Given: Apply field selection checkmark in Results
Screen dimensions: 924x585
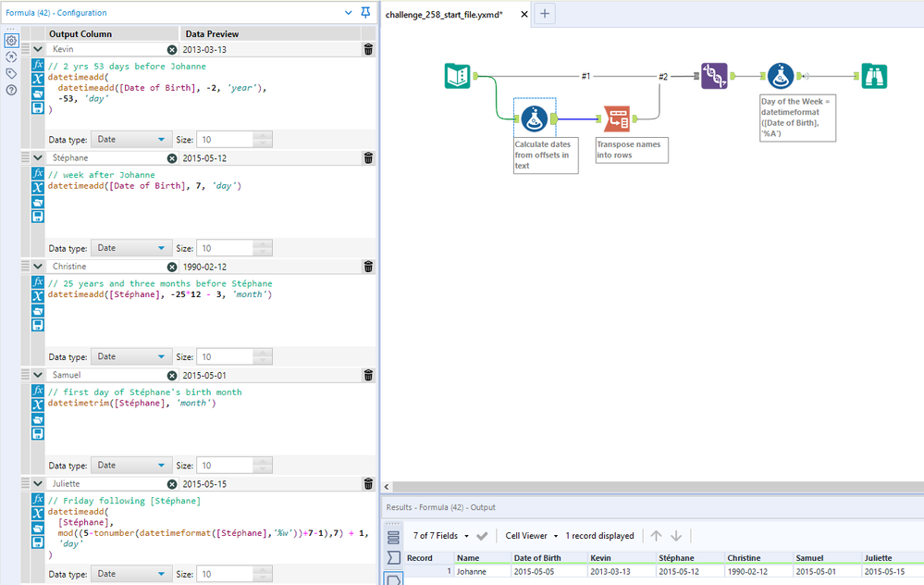Looking at the screenshot, I should 482,536.
